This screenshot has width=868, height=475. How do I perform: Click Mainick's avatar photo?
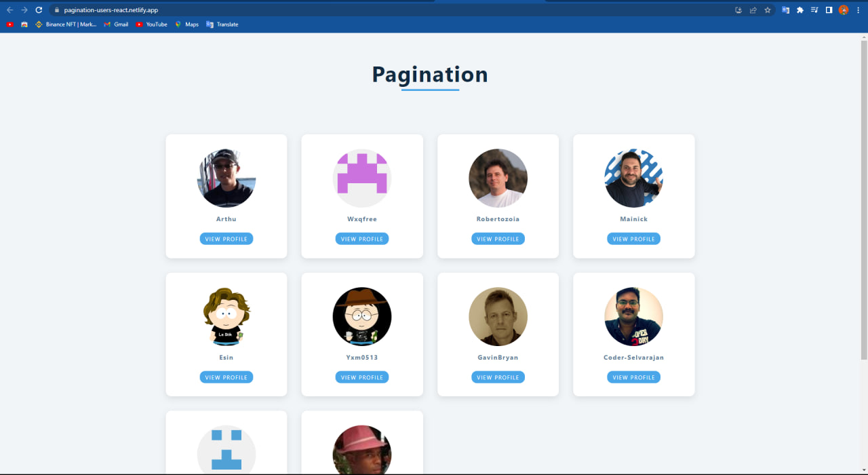[634, 178]
